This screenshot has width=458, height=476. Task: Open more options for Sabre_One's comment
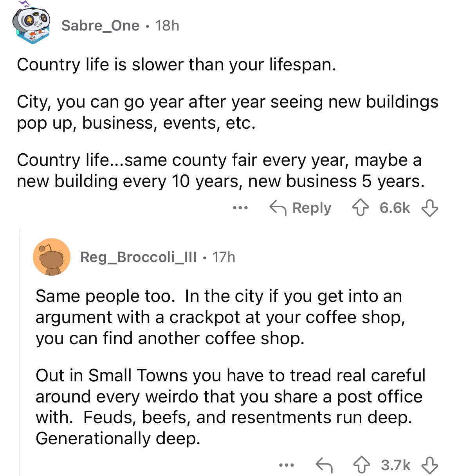(240, 208)
